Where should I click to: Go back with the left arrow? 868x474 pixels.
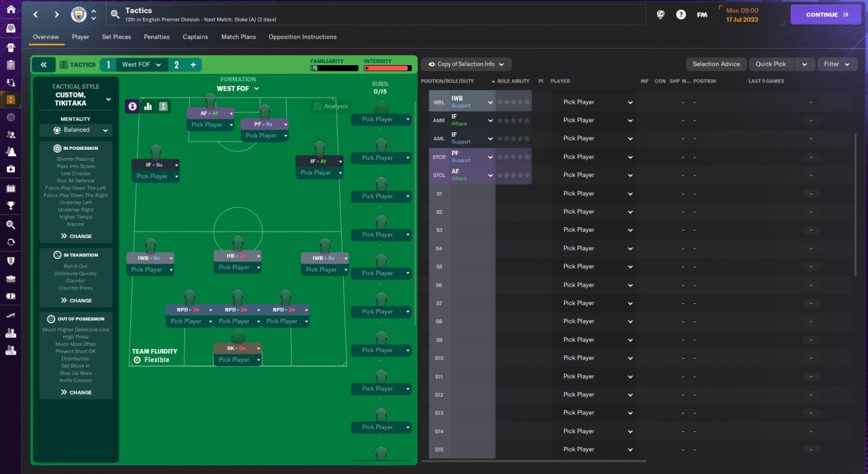tap(35, 14)
